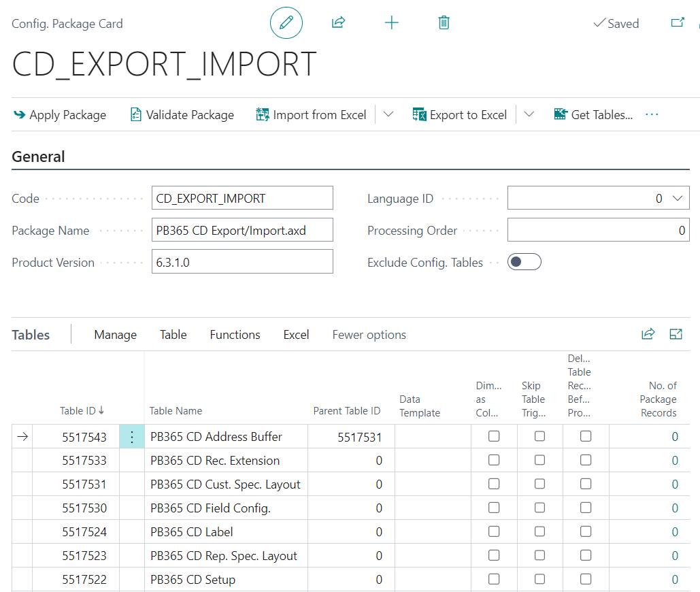Open page in new window icon
The image size is (700, 592).
(678, 22)
